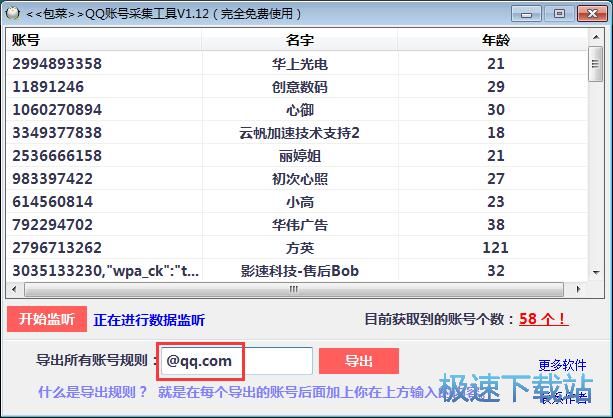Click age 21 in the 华上光电 row
The width and height of the screenshot is (613, 418).
coord(496,64)
